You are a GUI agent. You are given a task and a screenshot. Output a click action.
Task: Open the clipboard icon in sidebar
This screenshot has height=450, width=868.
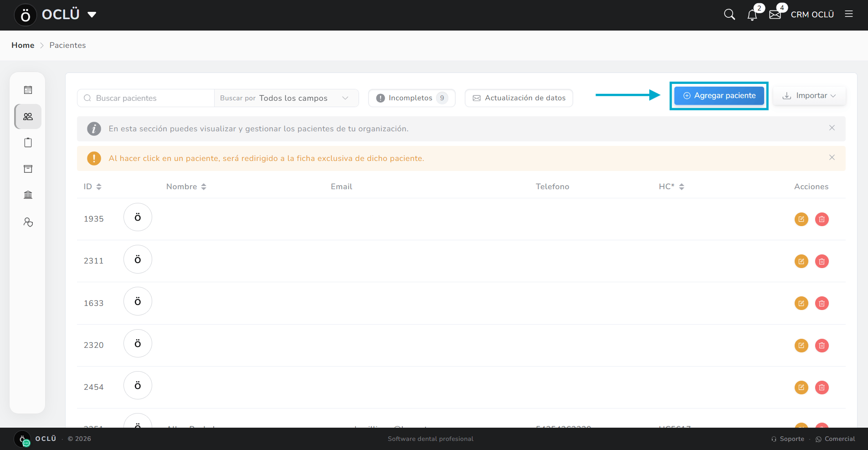tap(28, 143)
